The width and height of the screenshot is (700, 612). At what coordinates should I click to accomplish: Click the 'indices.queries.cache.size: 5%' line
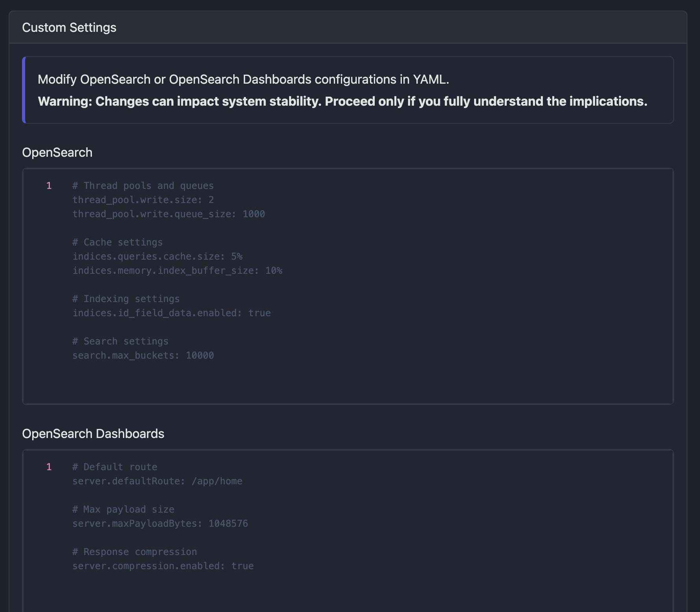(x=158, y=257)
